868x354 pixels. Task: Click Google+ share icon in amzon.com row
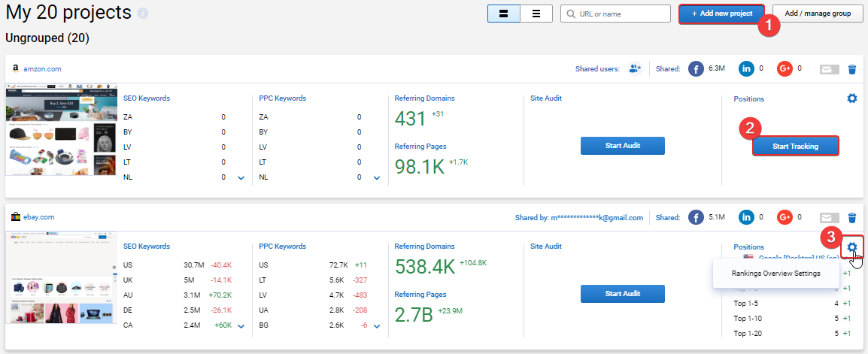coord(785,68)
